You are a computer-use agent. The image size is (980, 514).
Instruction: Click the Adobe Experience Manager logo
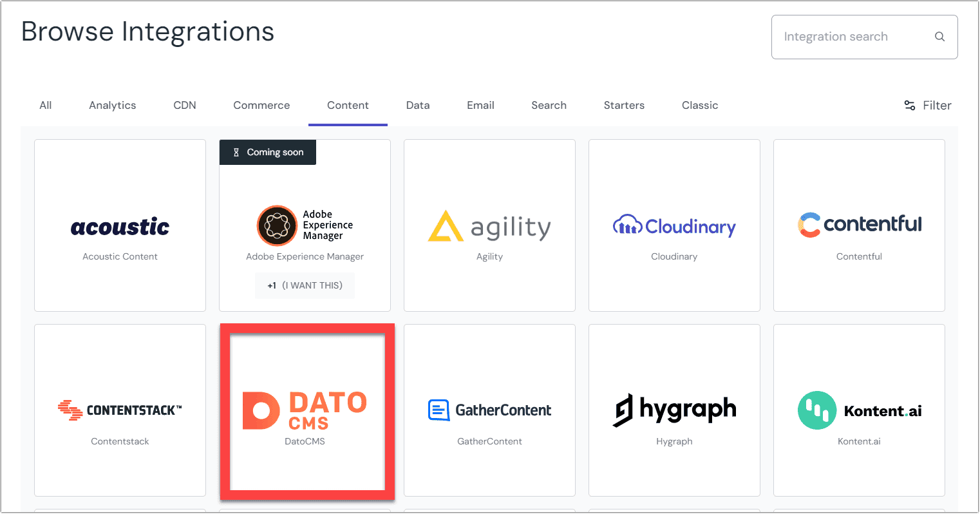coord(305,225)
